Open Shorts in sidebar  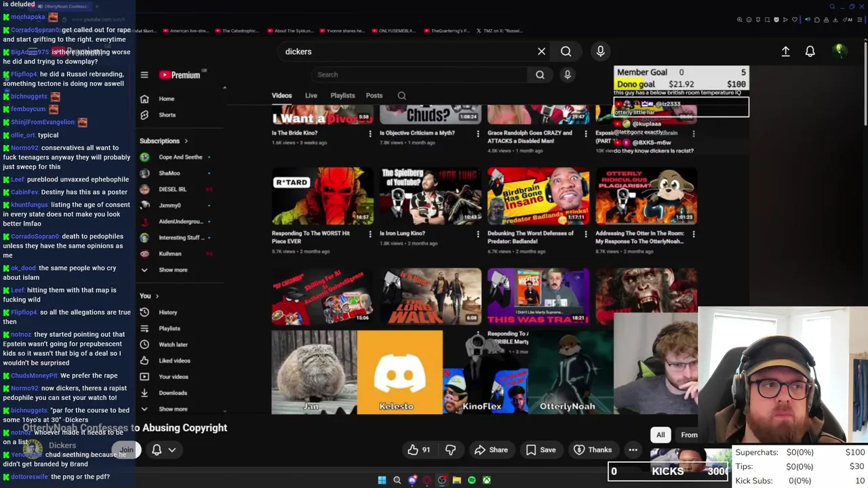pyautogui.click(x=167, y=115)
